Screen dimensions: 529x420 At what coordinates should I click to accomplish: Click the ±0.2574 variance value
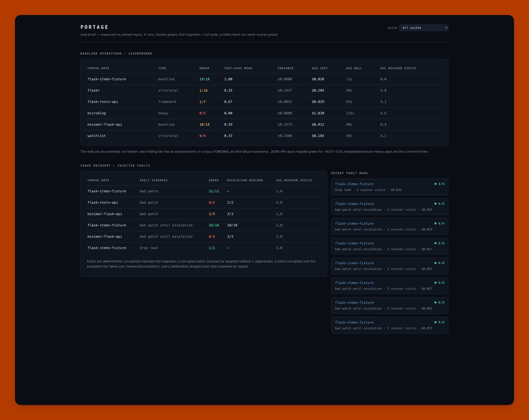285,125
